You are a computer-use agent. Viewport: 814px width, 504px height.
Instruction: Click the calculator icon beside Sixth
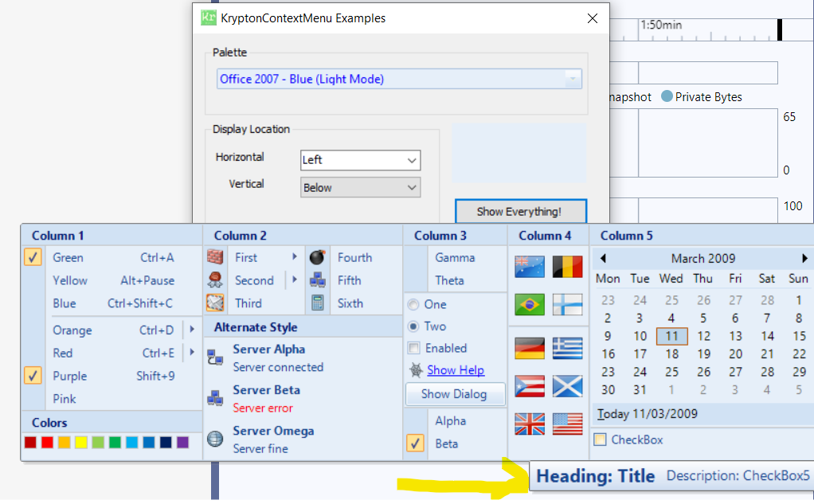(317, 303)
